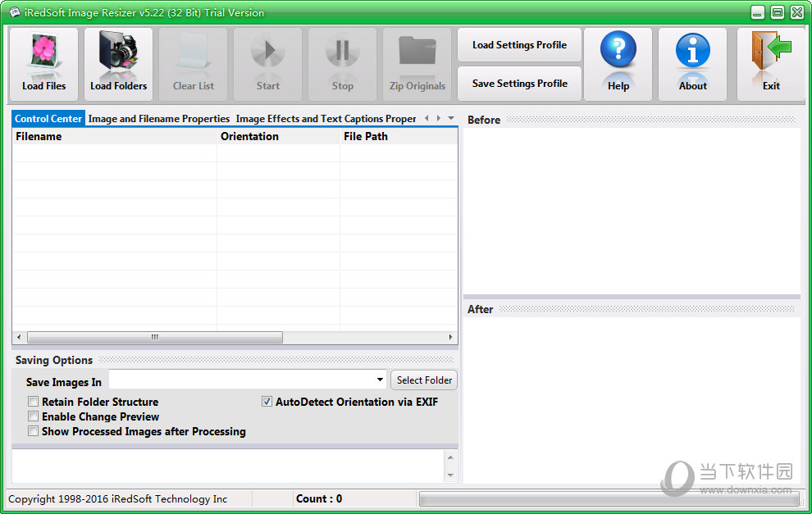The width and height of the screenshot is (812, 514).
Task: Click the After preview pane
Action: point(632,399)
